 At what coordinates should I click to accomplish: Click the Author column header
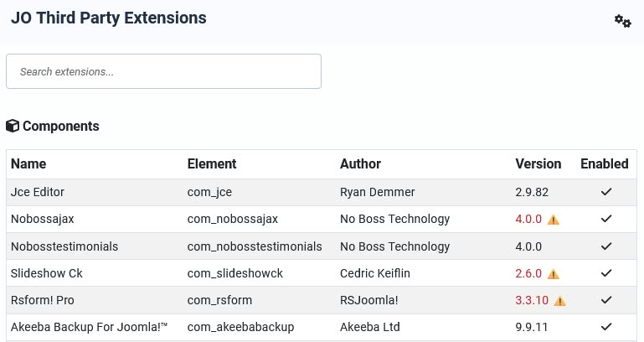360,164
